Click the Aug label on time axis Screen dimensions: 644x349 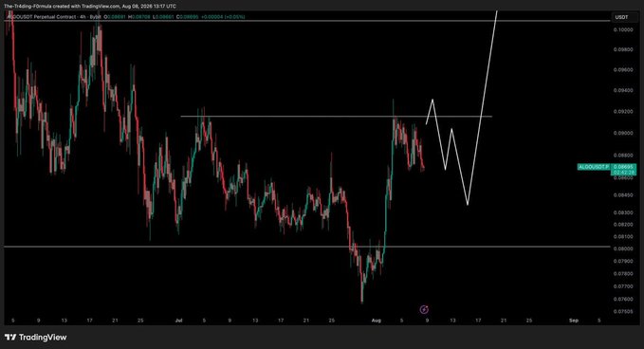point(377,321)
